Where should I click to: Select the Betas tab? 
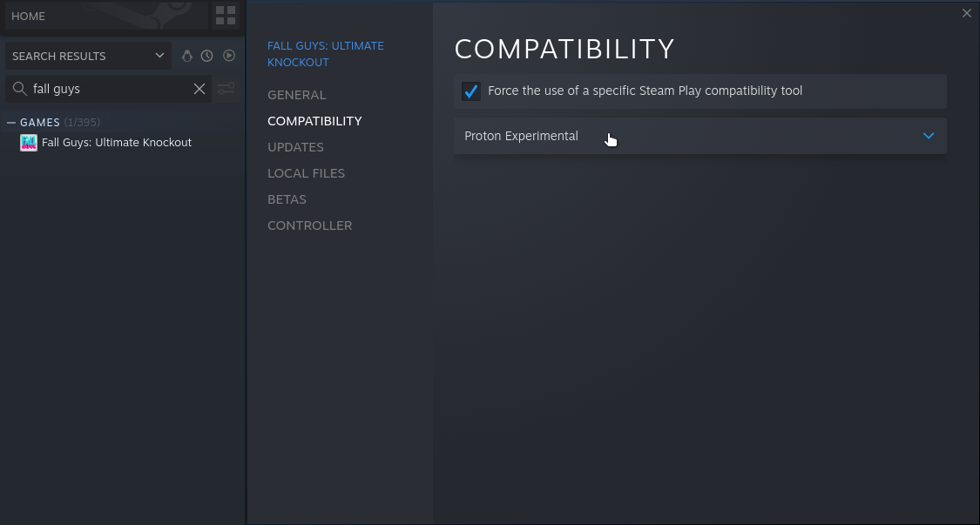[287, 199]
